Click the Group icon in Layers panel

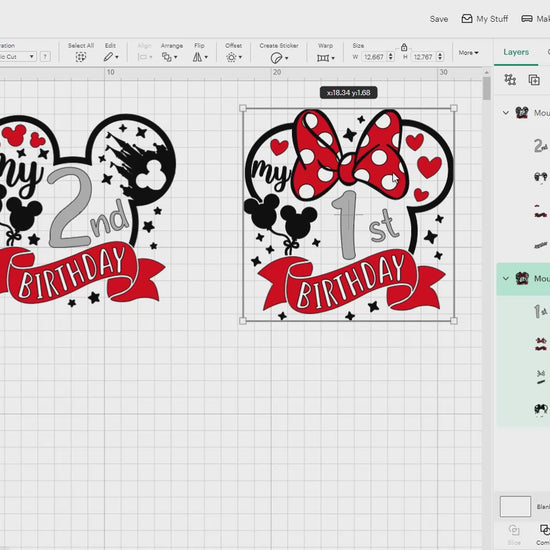pos(510,80)
